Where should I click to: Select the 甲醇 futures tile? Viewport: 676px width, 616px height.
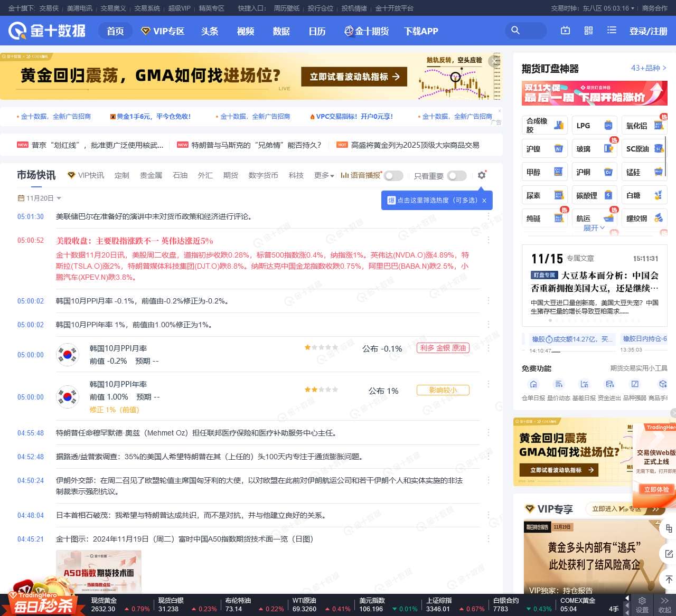pos(544,172)
